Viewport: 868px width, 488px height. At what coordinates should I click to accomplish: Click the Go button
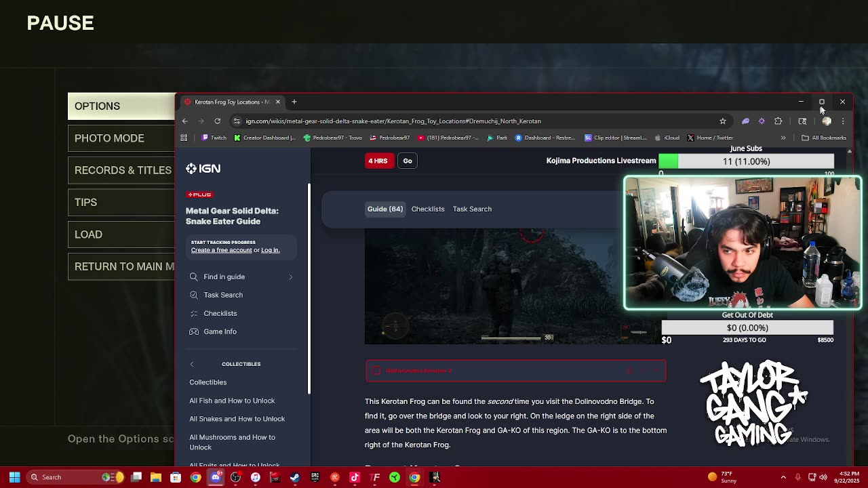tap(408, 161)
